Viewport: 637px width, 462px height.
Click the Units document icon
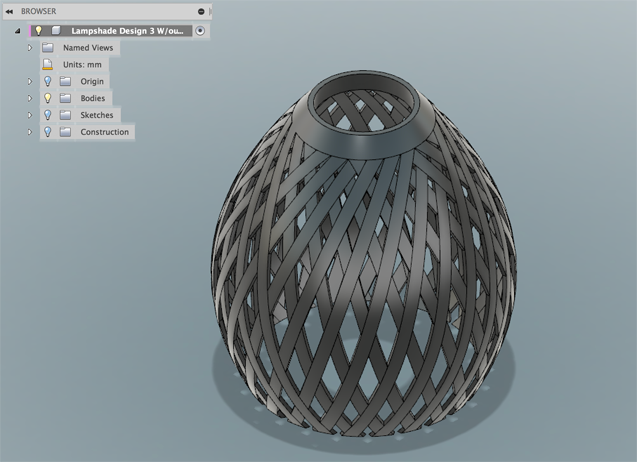click(x=48, y=64)
